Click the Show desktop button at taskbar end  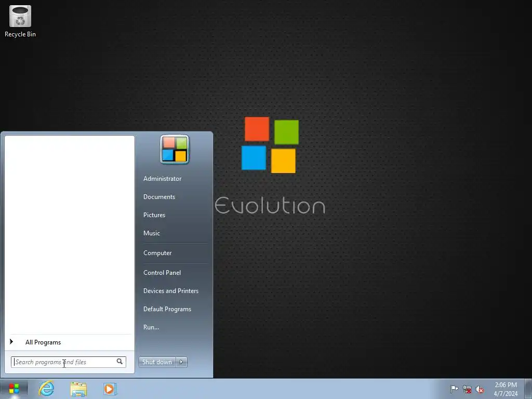[528, 389]
